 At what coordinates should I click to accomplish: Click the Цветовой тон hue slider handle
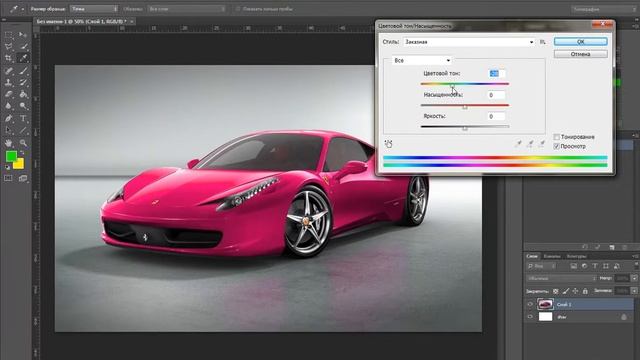coord(453,86)
